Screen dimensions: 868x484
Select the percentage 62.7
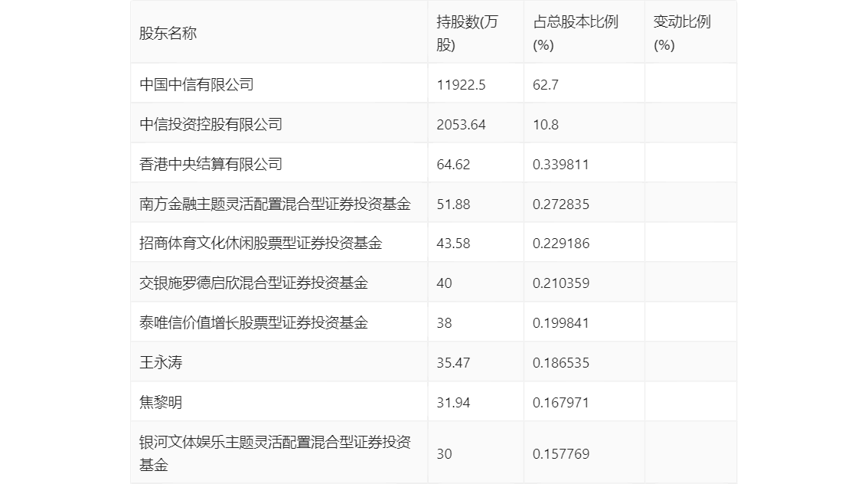[x=545, y=85]
